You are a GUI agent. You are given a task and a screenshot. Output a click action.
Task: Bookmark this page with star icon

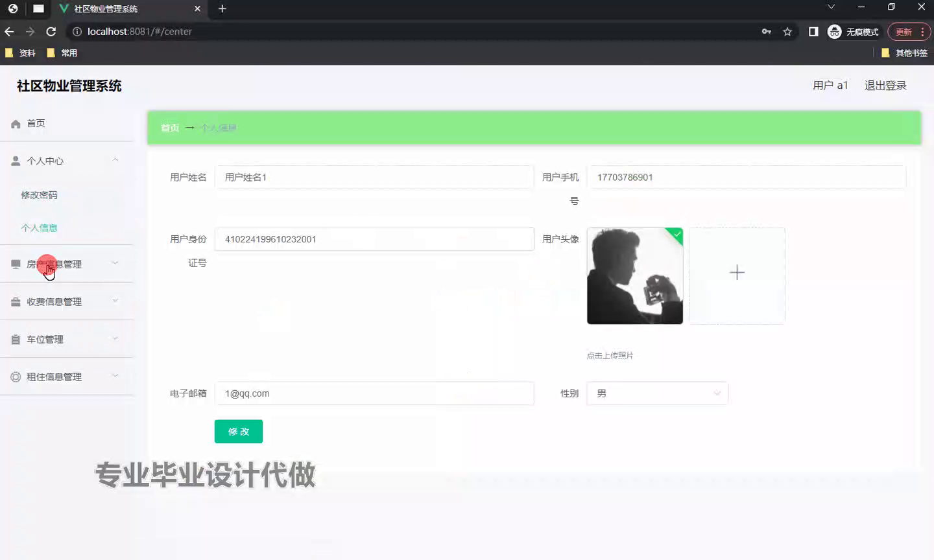787,31
